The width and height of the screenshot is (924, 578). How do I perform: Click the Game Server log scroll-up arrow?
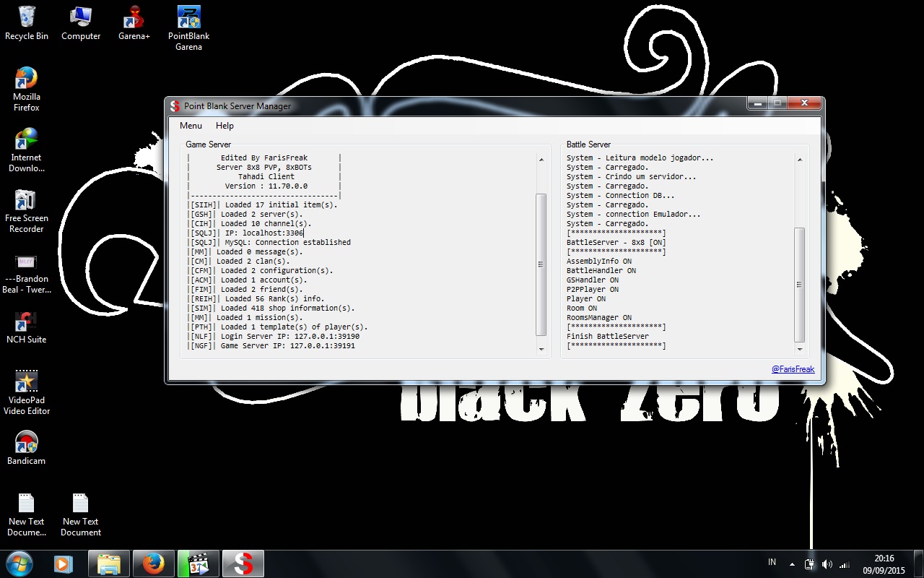click(541, 159)
